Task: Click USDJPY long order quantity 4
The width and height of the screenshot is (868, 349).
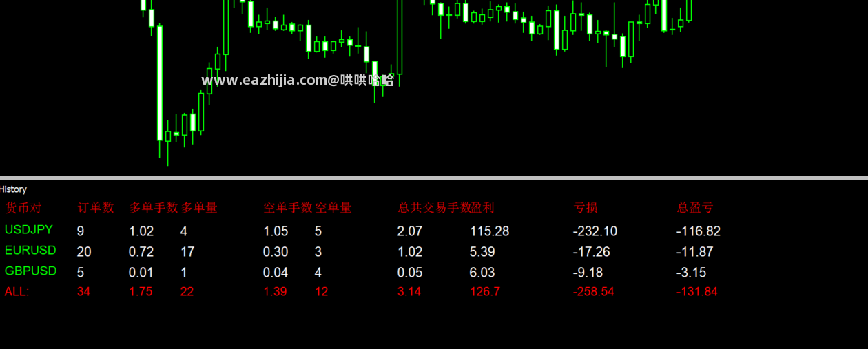Action: (184, 231)
